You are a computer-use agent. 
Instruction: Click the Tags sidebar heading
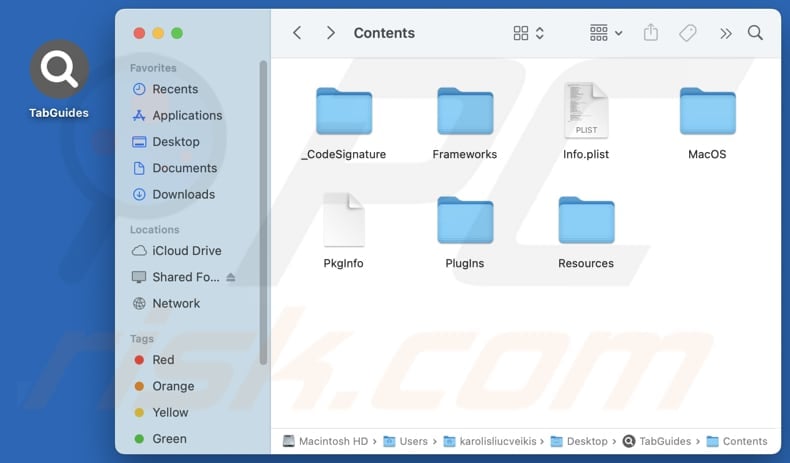[x=142, y=339]
